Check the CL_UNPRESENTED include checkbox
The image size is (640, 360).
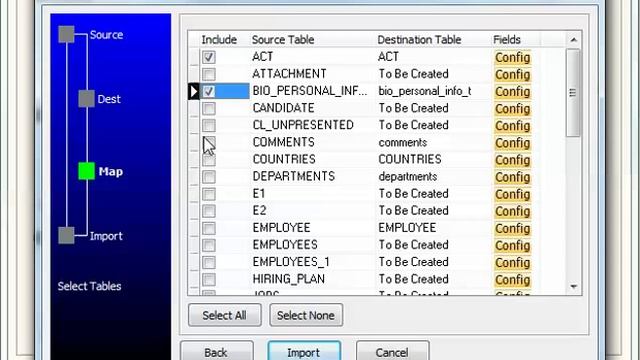209,126
